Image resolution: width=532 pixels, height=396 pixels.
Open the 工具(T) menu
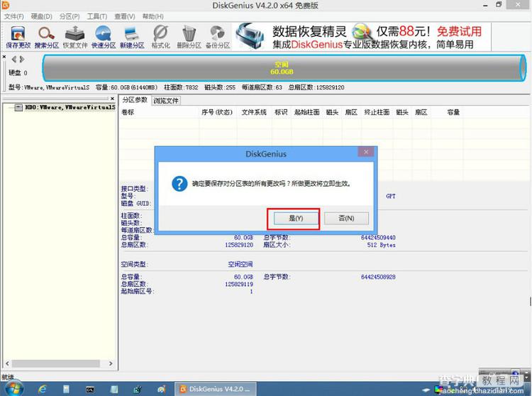click(97, 16)
